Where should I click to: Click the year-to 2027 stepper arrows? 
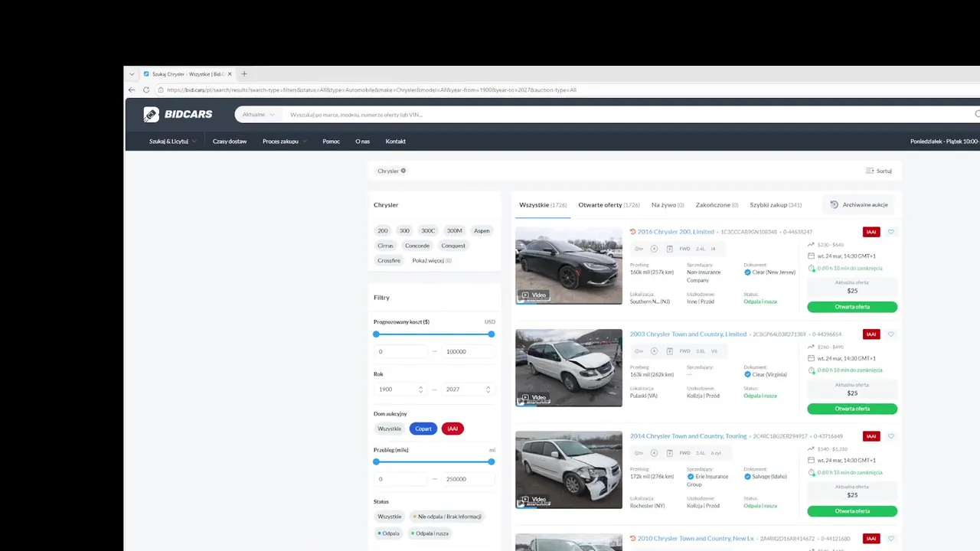click(x=488, y=390)
